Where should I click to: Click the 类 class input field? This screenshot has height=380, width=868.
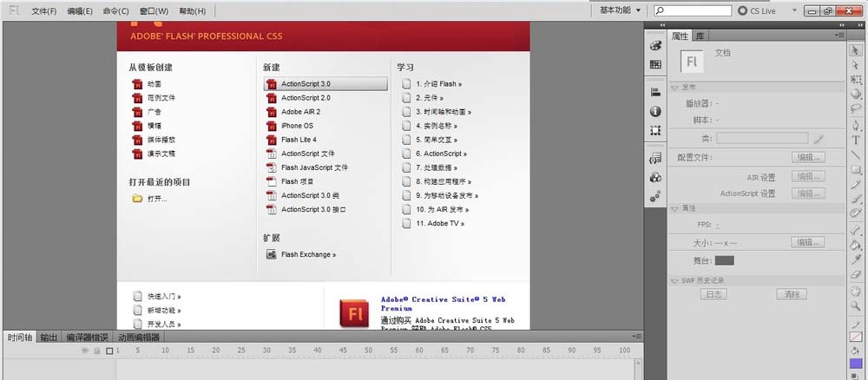(762, 138)
